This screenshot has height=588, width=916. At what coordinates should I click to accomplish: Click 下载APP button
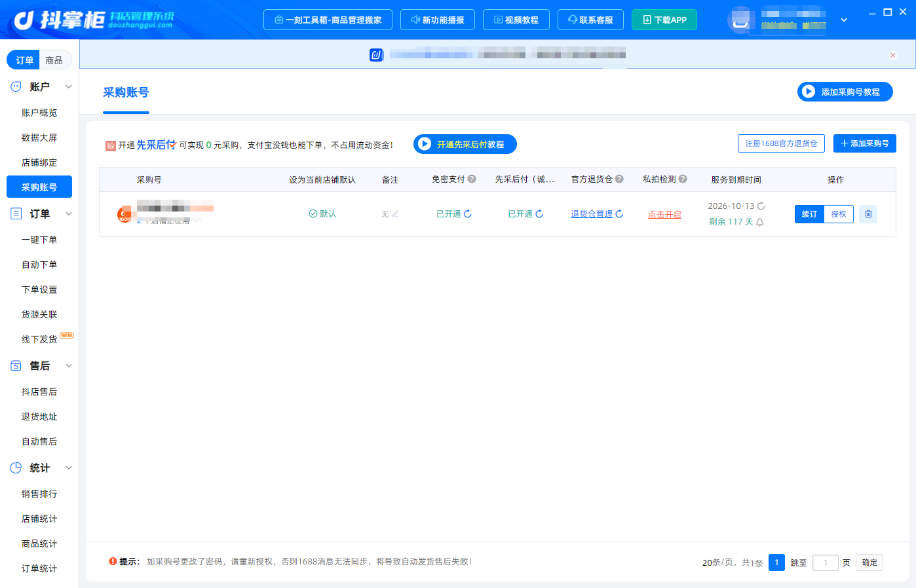pos(664,20)
